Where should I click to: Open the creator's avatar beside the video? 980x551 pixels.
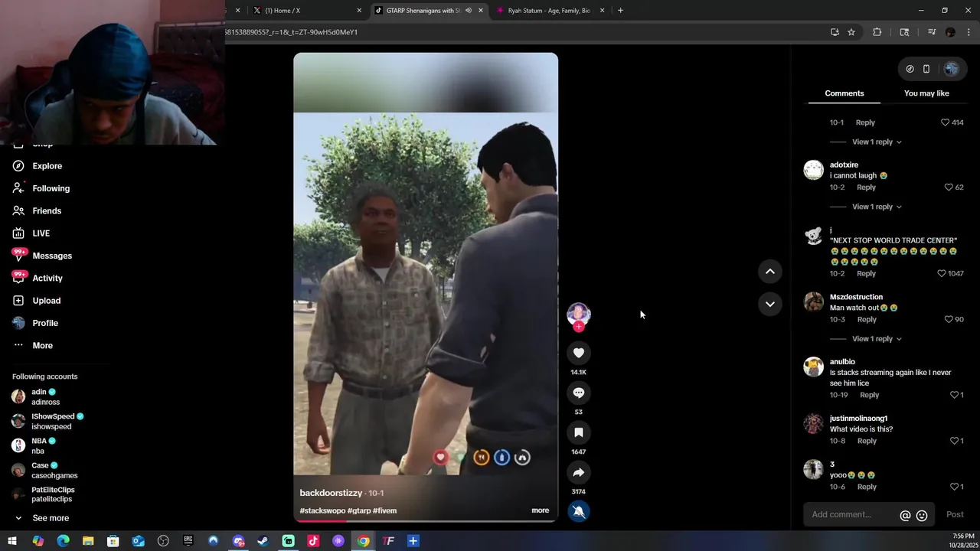coord(579,313)
